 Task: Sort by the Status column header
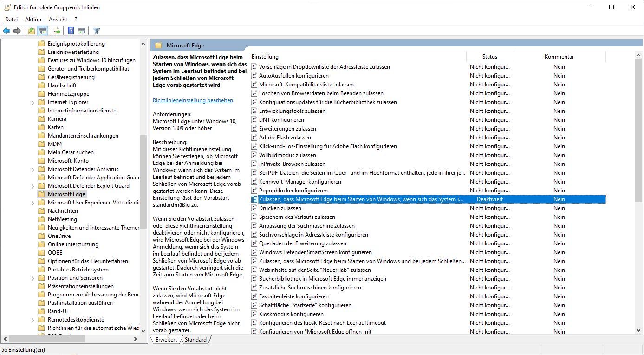[489, 57]
